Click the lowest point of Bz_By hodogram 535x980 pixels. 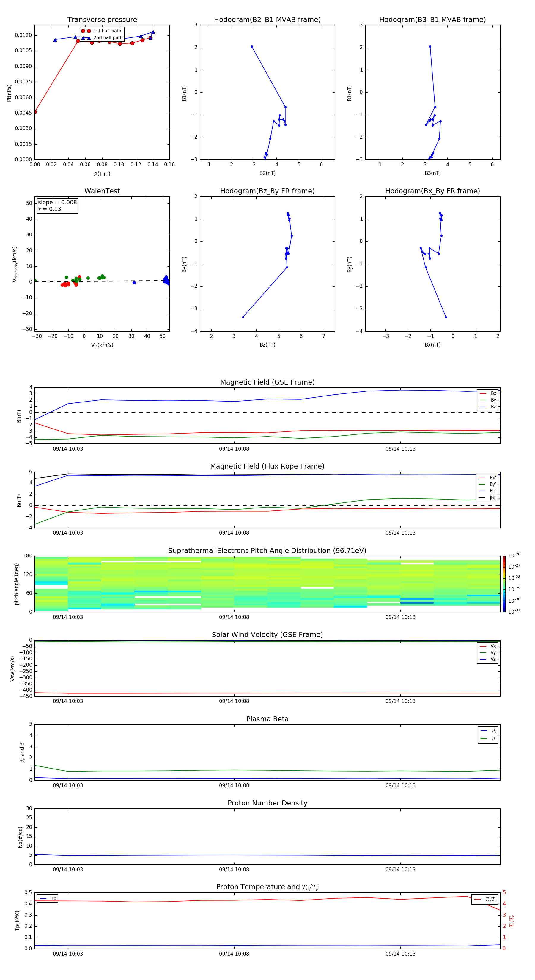click(243, 317)
